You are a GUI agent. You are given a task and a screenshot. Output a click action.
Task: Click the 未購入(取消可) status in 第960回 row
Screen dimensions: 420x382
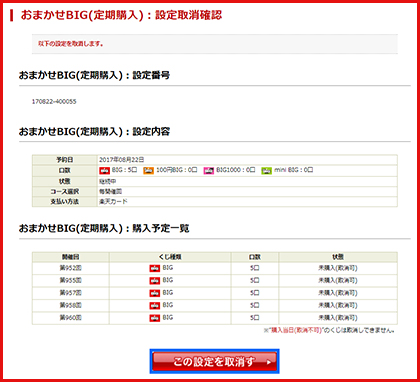coord(338,317)
